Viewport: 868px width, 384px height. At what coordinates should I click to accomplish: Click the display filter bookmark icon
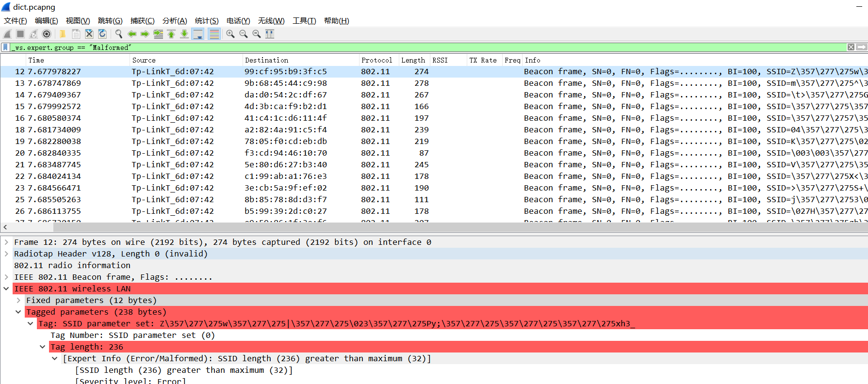click(5, 48)
